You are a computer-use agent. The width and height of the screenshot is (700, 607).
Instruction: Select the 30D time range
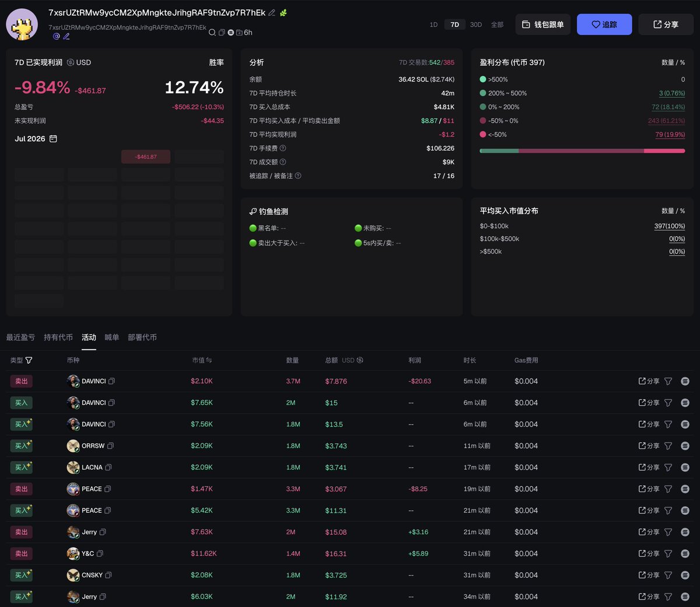(x=476, y=24)
